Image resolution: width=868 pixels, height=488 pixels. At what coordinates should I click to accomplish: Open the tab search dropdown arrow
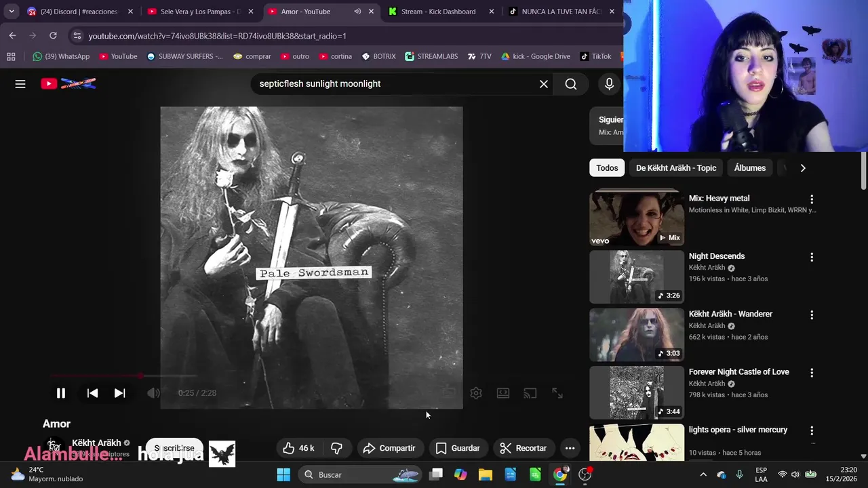pos(11,12)
